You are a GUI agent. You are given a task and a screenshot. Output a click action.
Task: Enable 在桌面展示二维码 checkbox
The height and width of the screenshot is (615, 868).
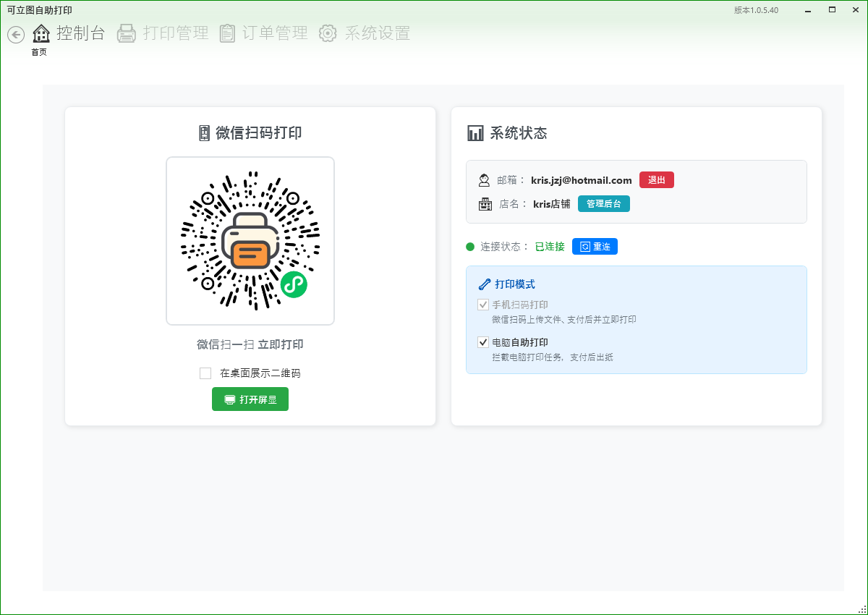click(205, 373)
